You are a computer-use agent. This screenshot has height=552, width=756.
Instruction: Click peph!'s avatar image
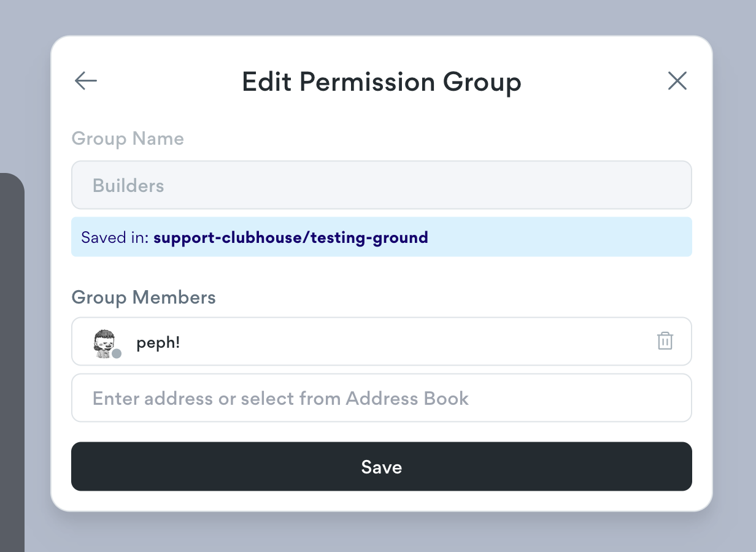coord(105,343)
